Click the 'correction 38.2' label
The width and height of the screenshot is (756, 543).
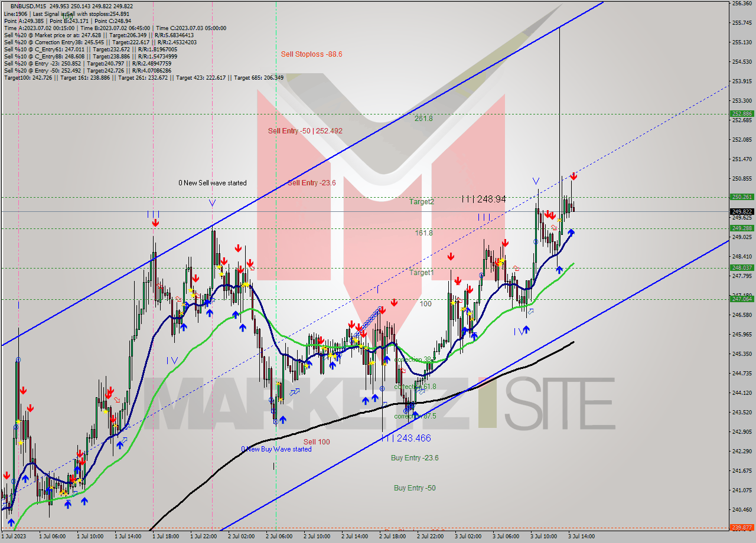[415, 359]
